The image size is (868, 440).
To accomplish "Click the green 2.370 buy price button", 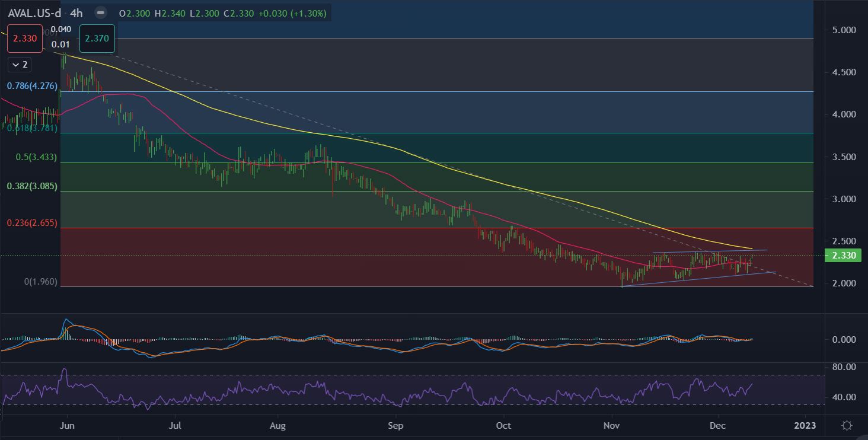I will point(97,38).
